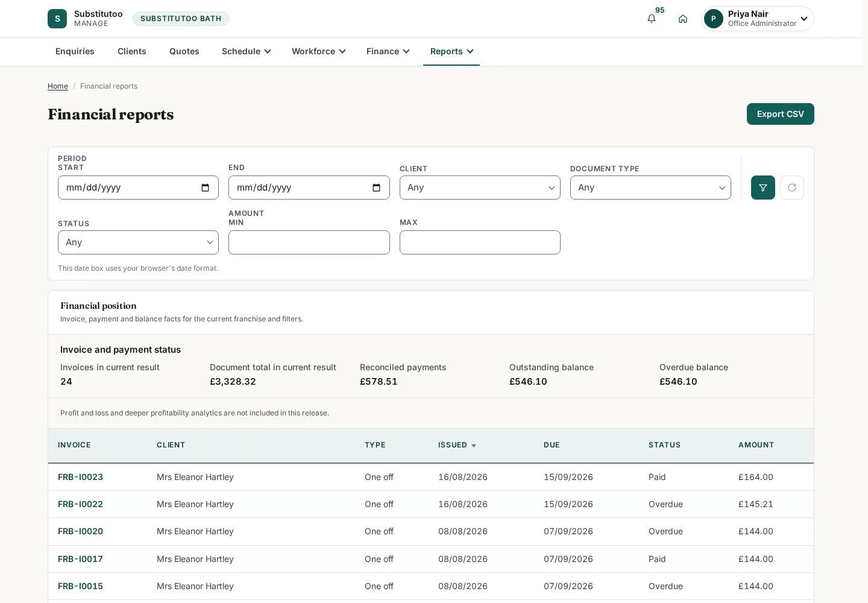Viewport: 868px width, 603px height.
Task: Click the £164.00 amount cell
Action: pyautogui.click(x=756, y=477)
